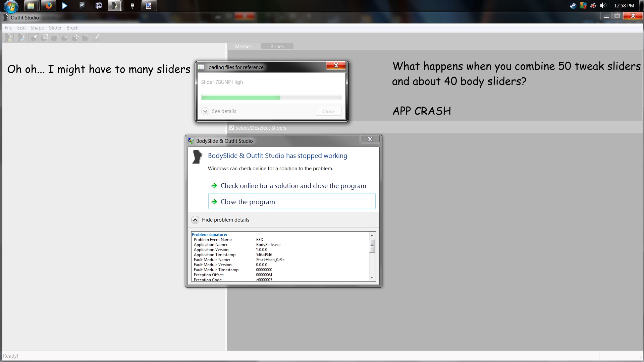Click Close the program option

(x=248, y=202)
